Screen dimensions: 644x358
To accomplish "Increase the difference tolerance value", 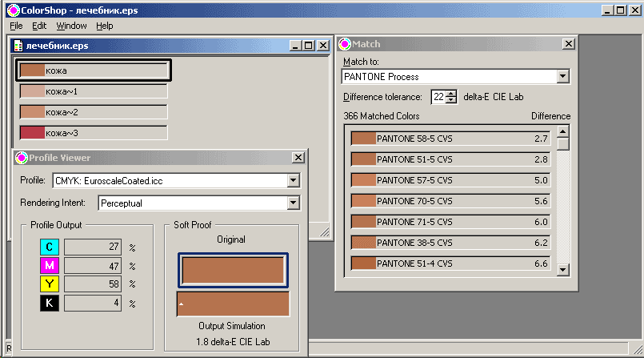I will click(451, 93).
